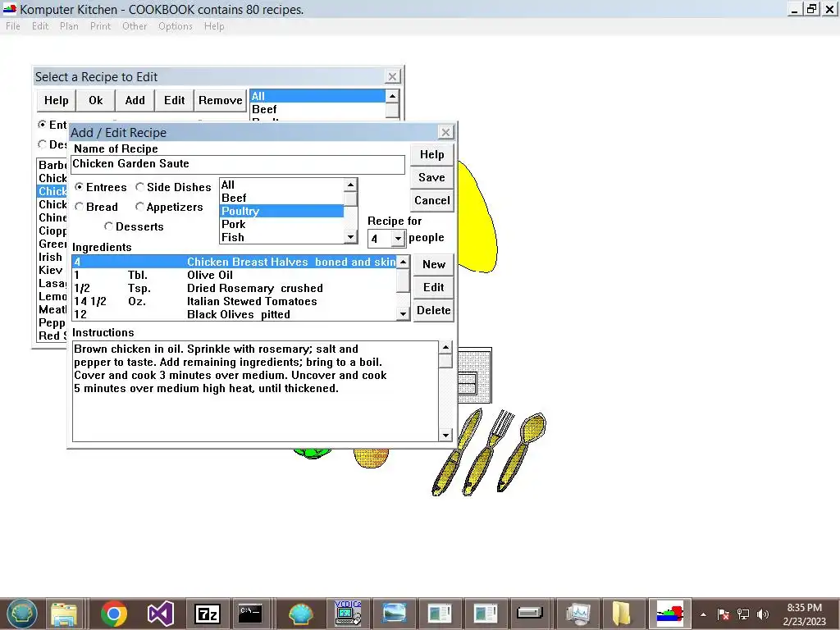
Task: Click Cancel in Add / Edit Recipe
Action: coord(431,200)
